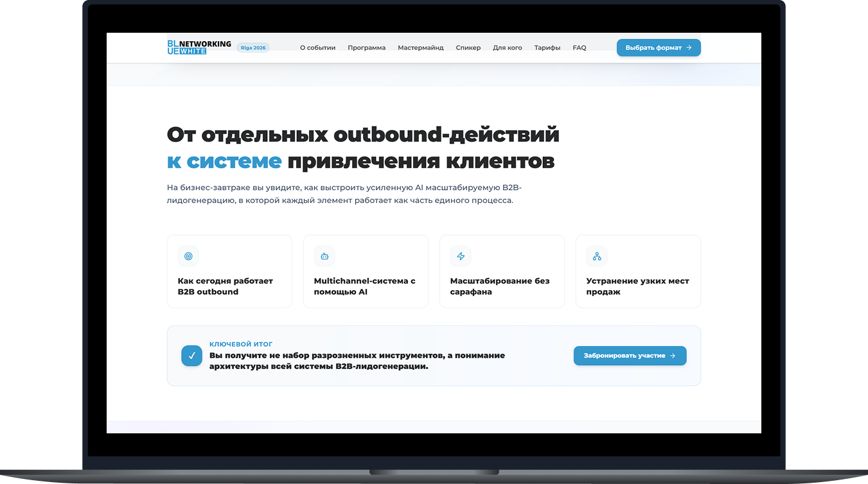Viewport: 868px width, 484px height.
Task: Click 'Забронировать участие' button
Action: point(630,356)
